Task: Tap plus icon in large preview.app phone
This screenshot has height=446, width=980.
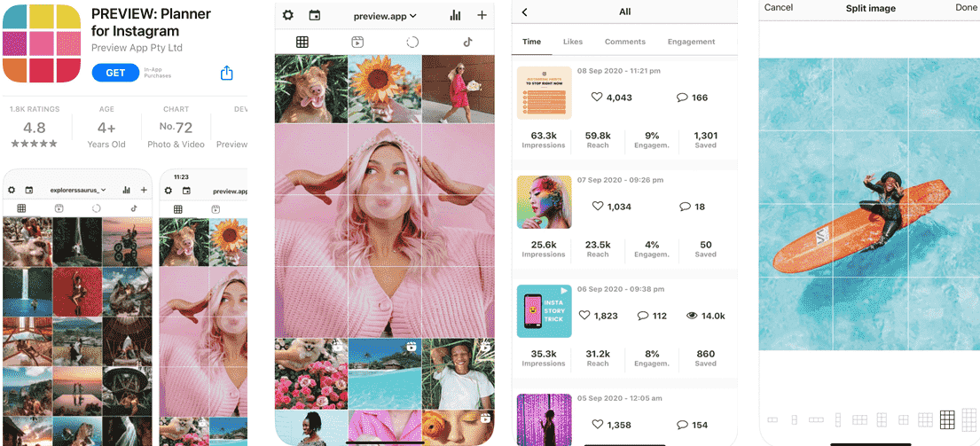Action: [482, 15]
